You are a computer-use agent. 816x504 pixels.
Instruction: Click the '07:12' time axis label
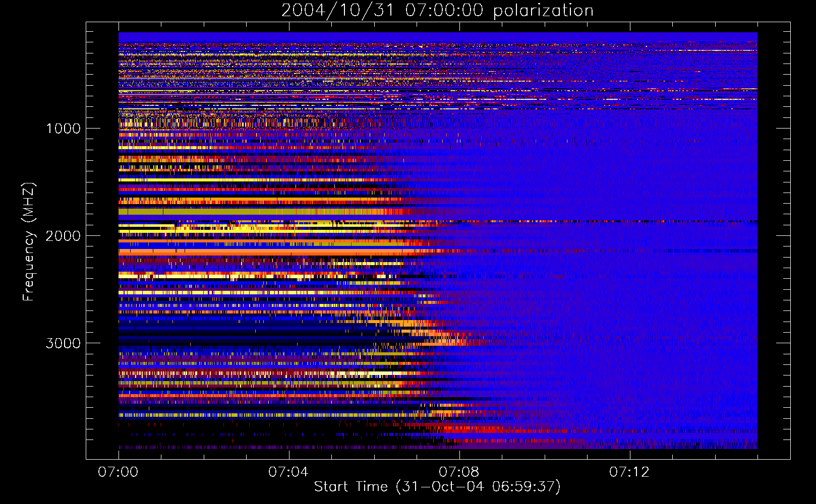(x=629, y=472)
